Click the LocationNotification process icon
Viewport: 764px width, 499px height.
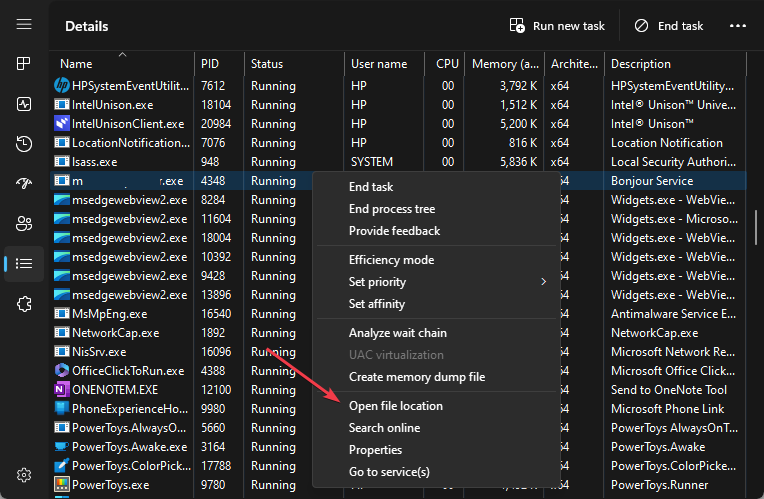[61, 142]
